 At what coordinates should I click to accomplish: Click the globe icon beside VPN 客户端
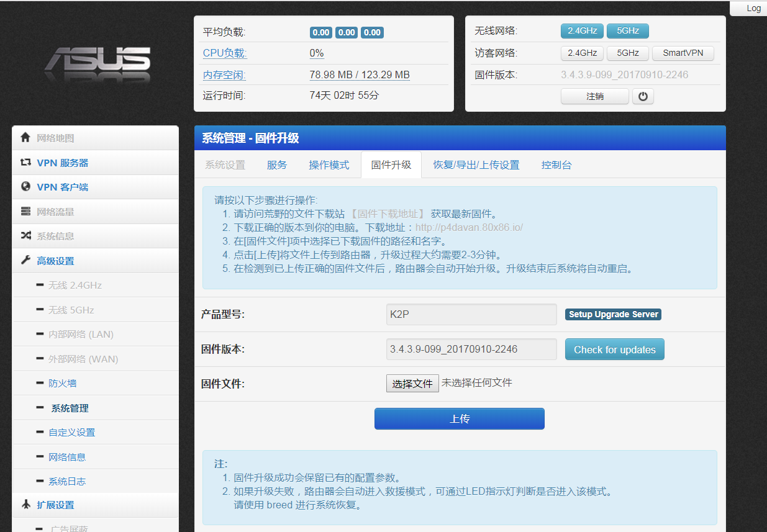[x=25, y=186]
